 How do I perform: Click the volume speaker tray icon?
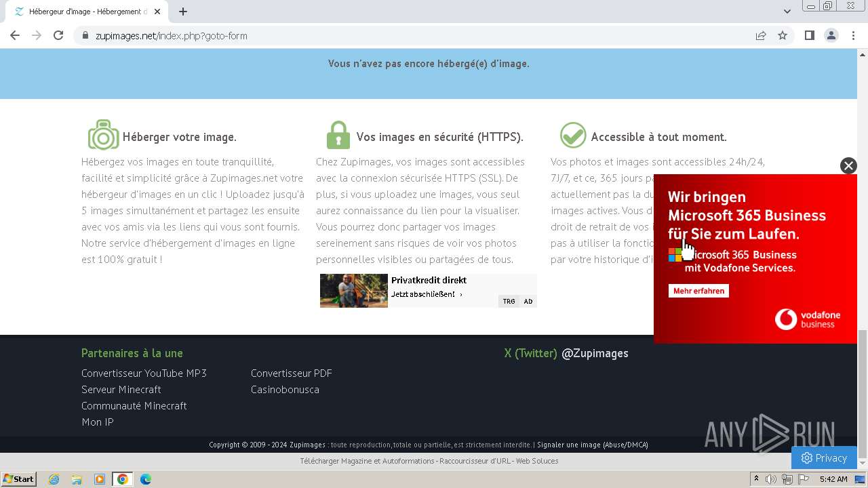(771, 479)
